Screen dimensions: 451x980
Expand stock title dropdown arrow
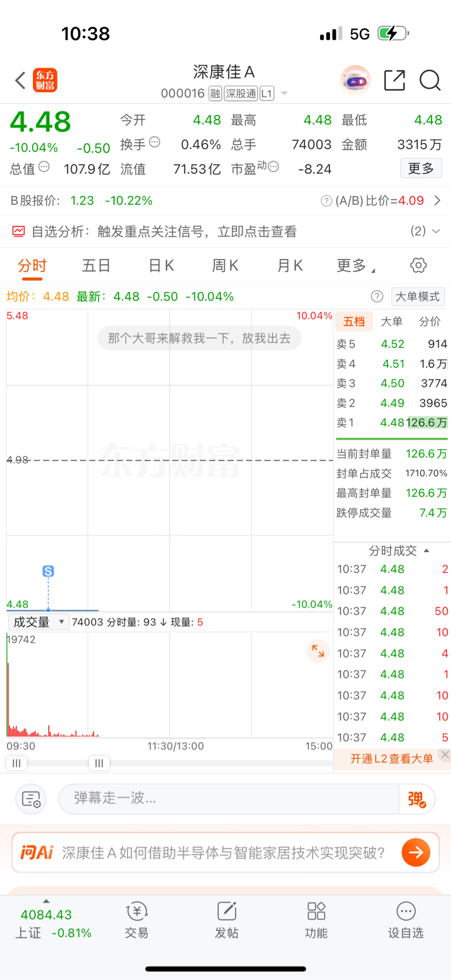click(x=284, y=93)
